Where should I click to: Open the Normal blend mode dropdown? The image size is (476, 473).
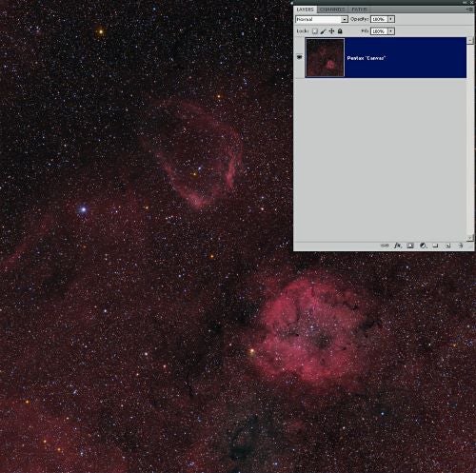coord(322,19)
